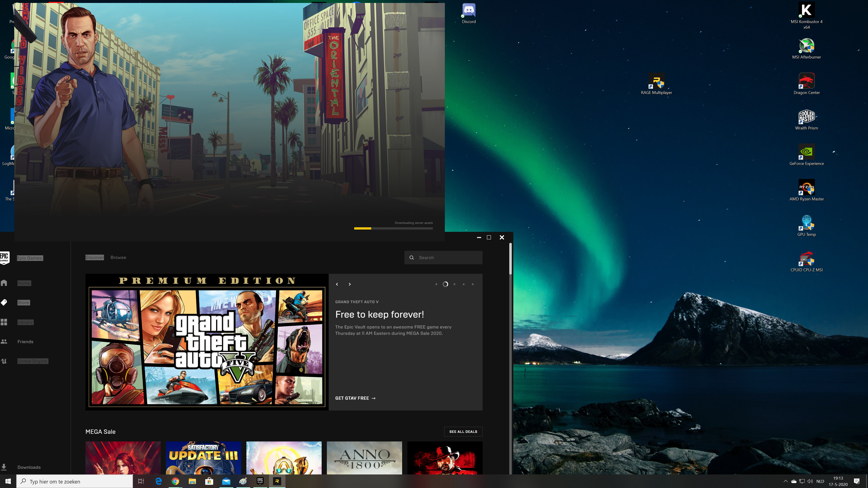The width and height of the screenshot is (868, 488).
Task: Select the MSI Kombustor 4 x64 icon
Action: (x=806, y=16)
